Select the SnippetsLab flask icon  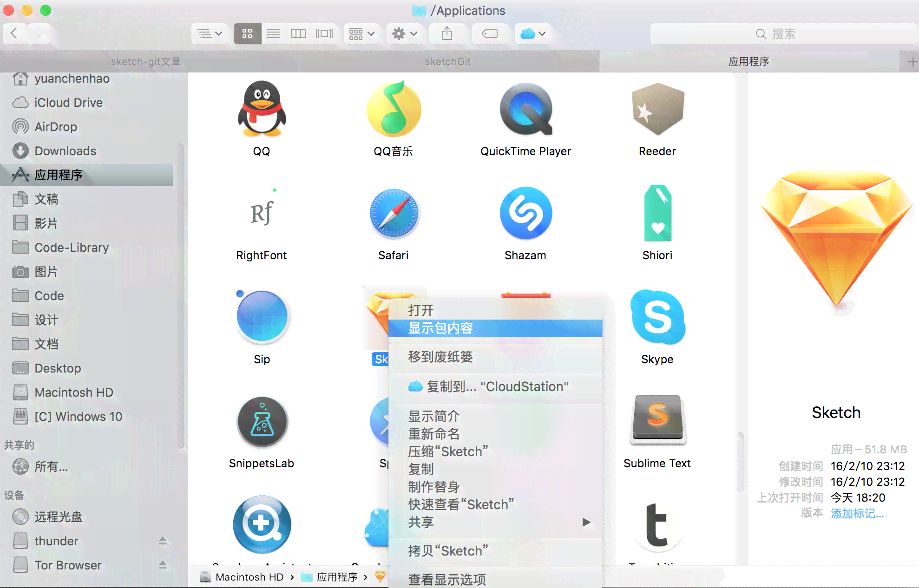tap(262, 421)
